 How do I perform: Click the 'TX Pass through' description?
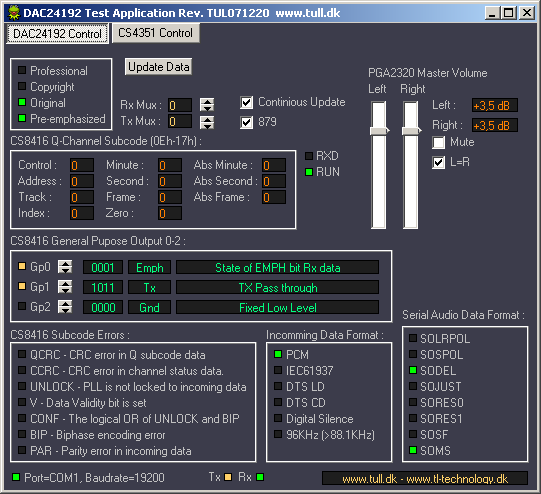(x=278, y=288)
